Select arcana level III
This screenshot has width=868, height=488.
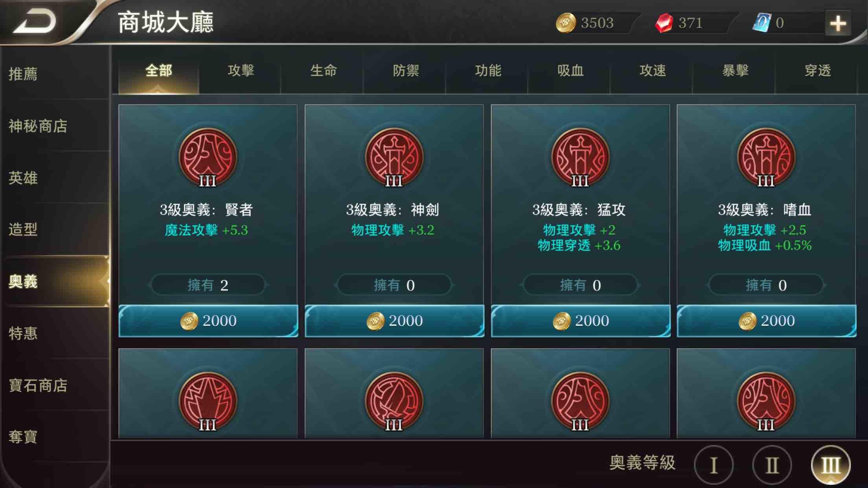(x=831, y=465)
